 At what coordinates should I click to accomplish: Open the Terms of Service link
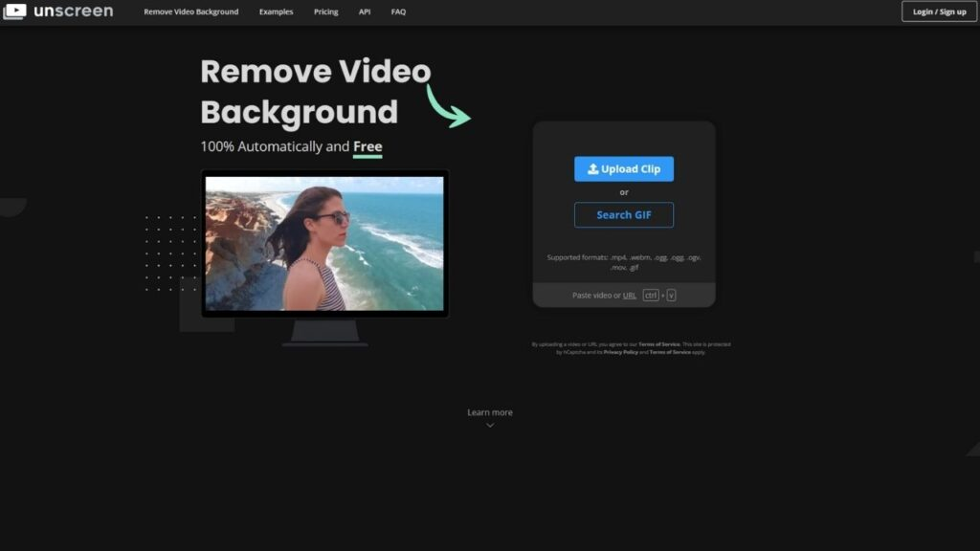pos(659,343)
